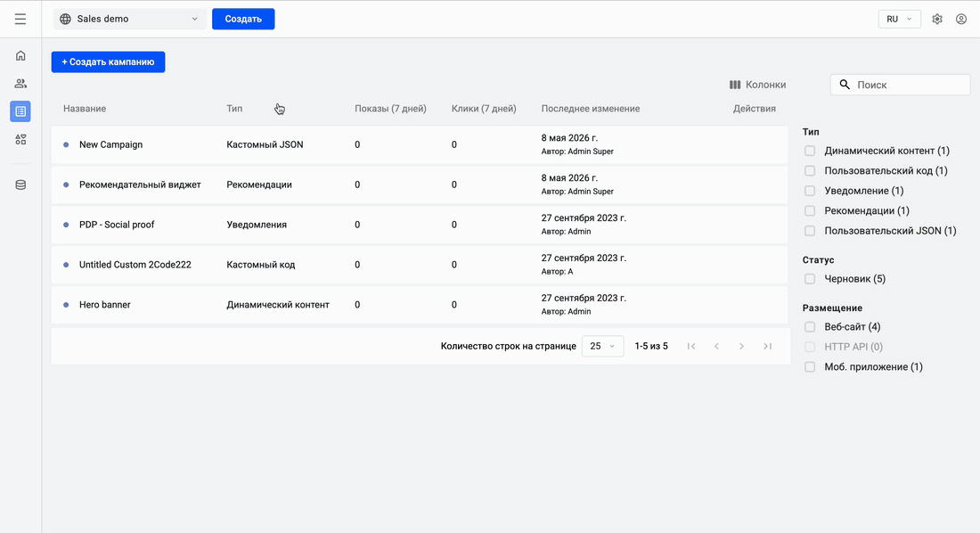Viewport: 980px width, 533px height.
Task: Toggle Уведомление filter checkbox
Action: tap(810, 191)
